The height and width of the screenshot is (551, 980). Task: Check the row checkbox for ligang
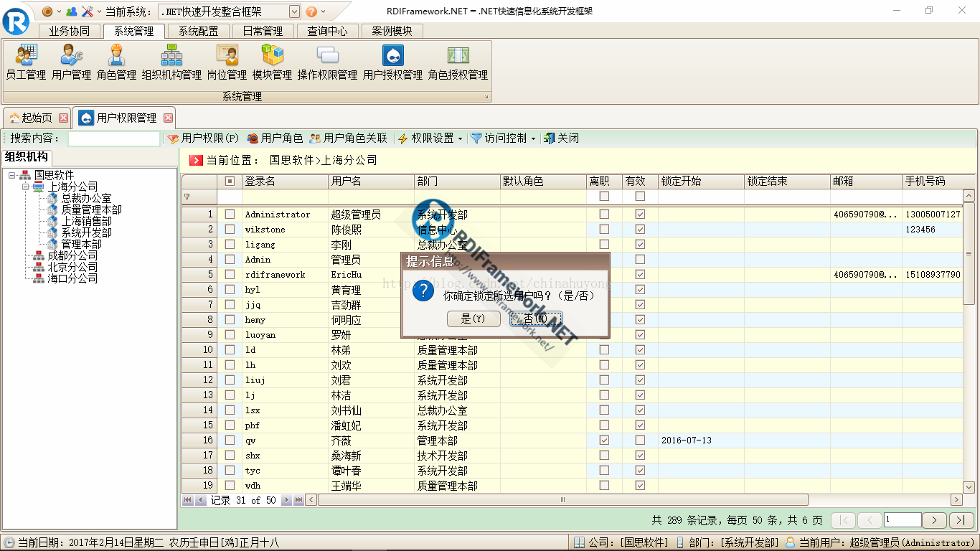tap(230, 244)
